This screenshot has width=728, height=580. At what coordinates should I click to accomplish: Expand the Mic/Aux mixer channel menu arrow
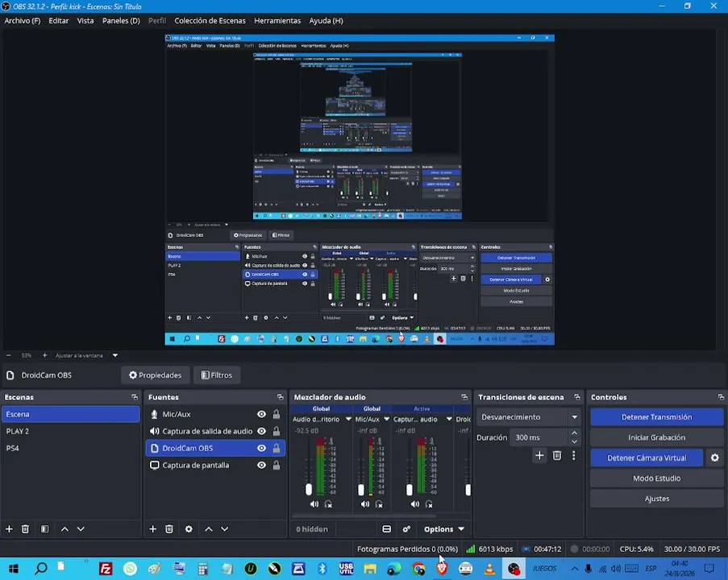coord(386,419)
